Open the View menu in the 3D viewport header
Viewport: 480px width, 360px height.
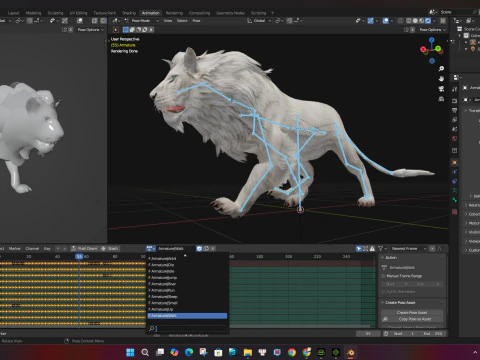168,21
